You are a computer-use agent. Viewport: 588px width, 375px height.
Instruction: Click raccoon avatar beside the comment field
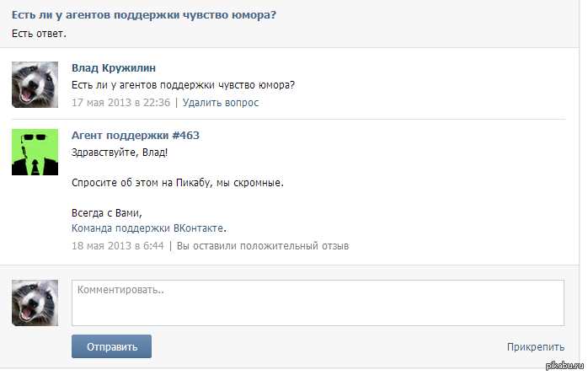coord(35,303)
